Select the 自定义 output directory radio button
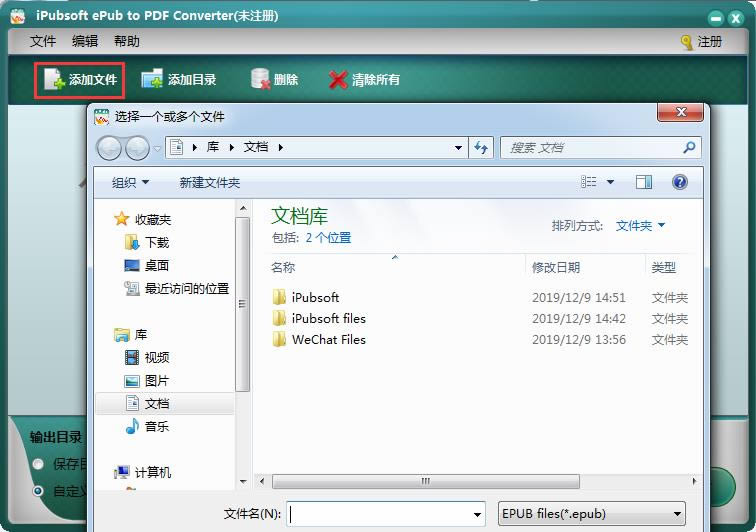 pyautogui.click(x=38, y=491)
